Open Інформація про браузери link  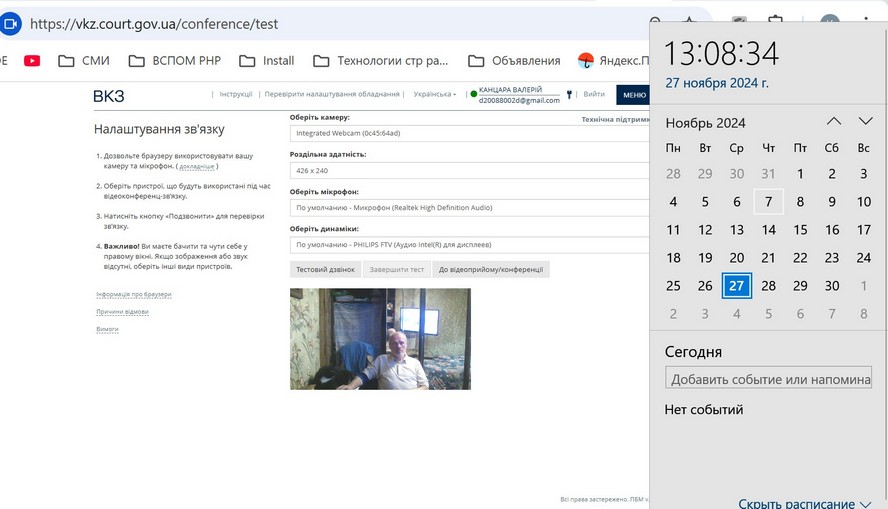(x=134, y=294)
